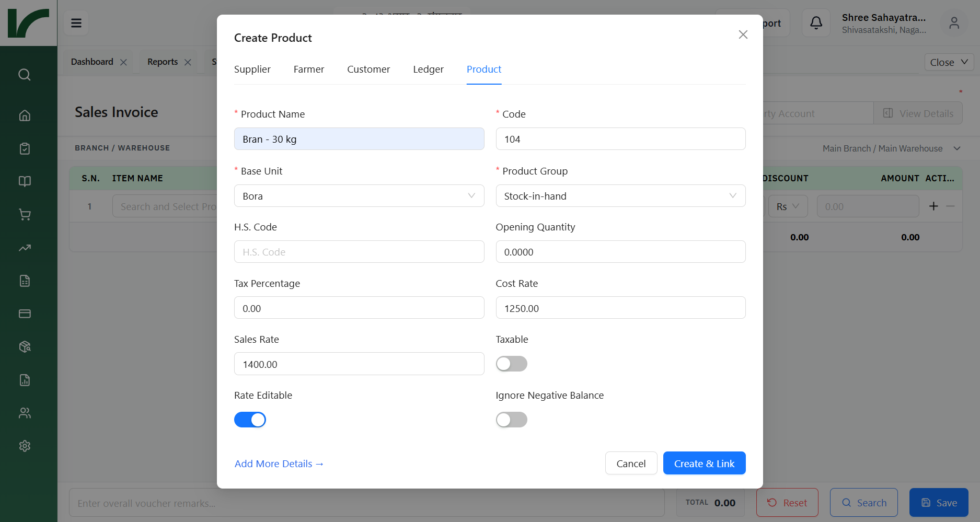Open the report file sidebar icon

(x=25, y=380)
